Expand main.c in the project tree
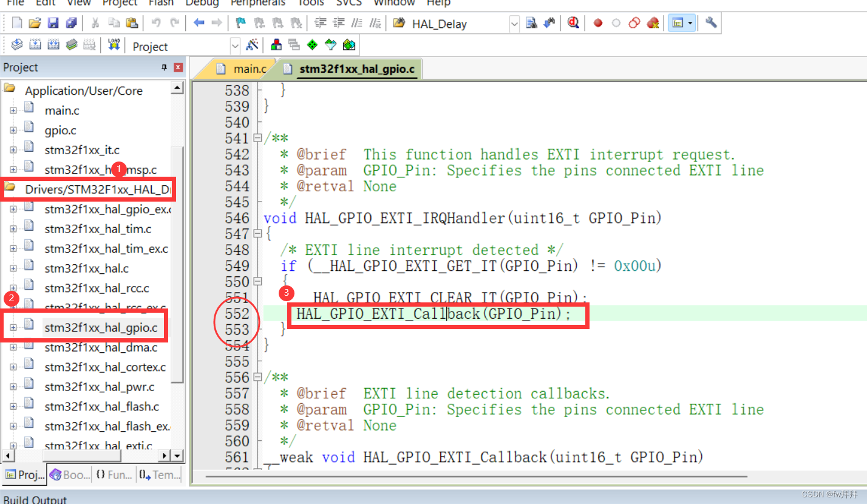Viewport: 867px width, 504px height. coord(13,111)
